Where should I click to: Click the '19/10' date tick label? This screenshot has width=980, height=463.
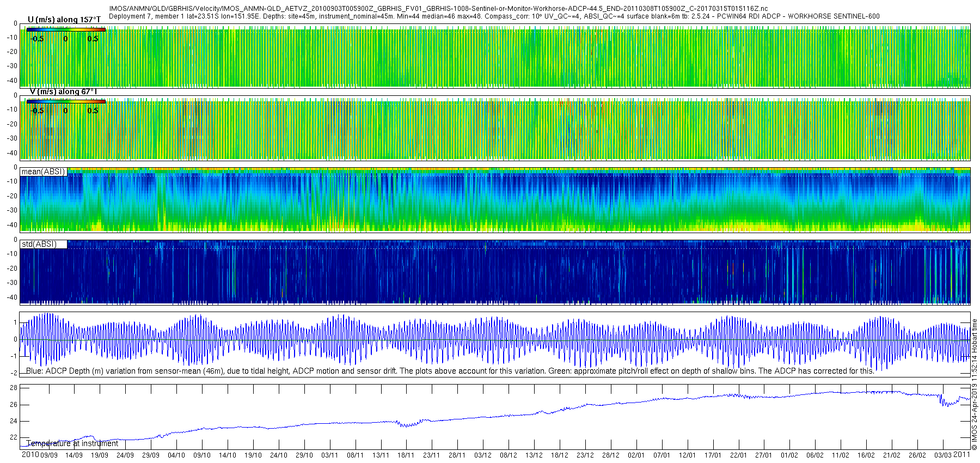point(253,455)
